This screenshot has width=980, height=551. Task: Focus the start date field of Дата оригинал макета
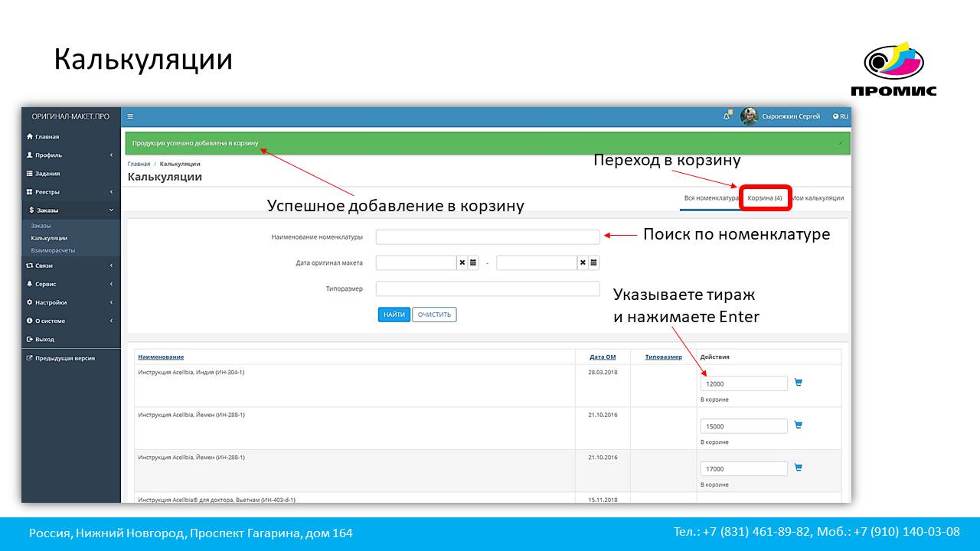coord(416,262)
